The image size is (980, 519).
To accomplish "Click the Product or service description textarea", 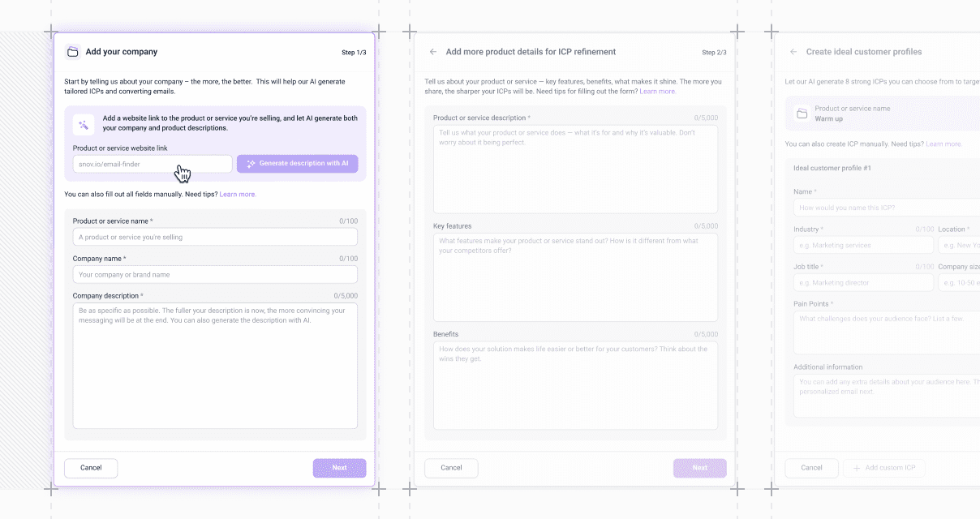I will [x=575, y=169].
